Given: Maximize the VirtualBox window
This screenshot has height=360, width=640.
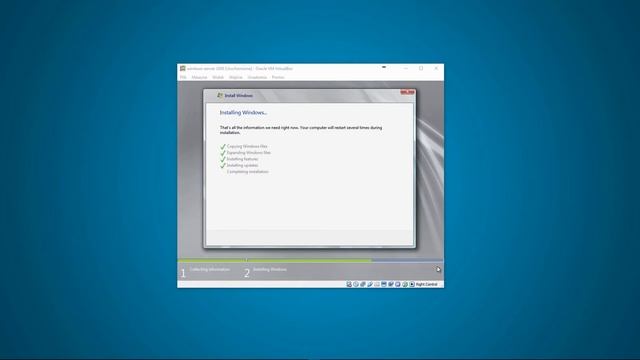Looking at the screenshot, I should coord(421,68).
